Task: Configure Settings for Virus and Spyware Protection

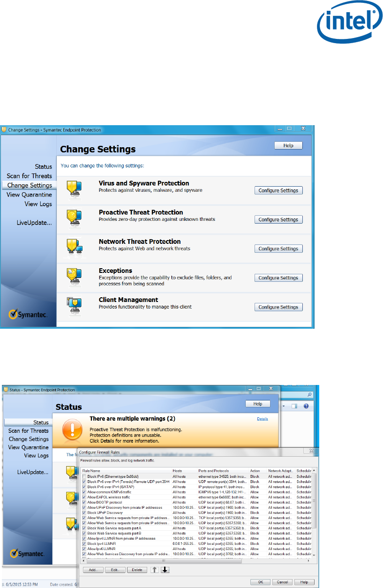Action: (278, 190)
